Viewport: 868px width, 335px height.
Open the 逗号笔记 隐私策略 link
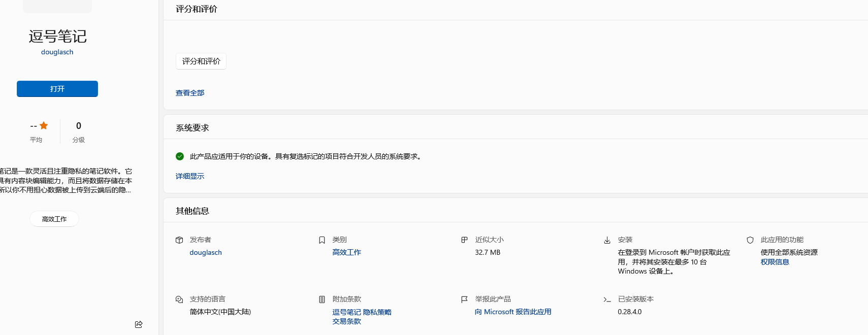pos(362,312)
